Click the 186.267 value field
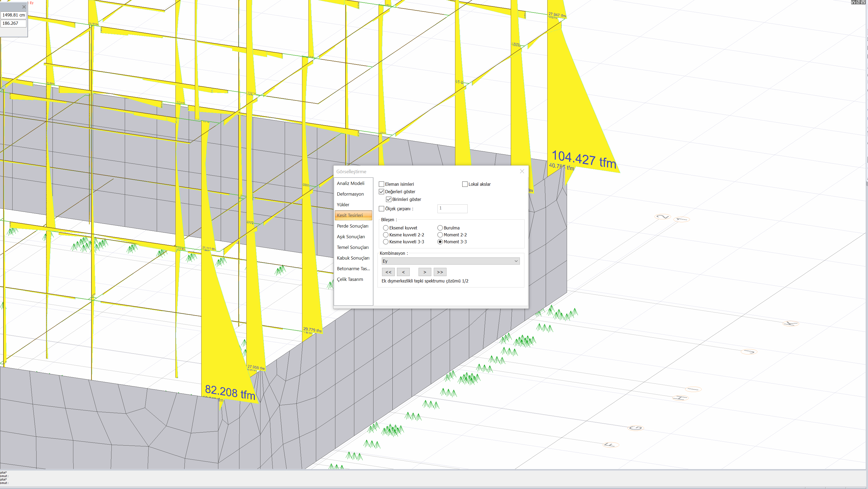 [14, 23]
